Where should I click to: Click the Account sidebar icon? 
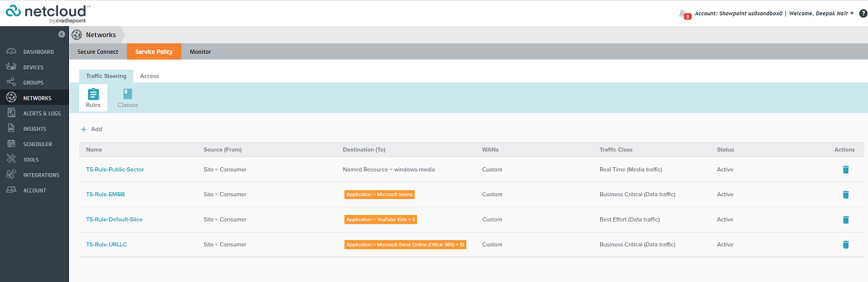[x=11, y=190]
